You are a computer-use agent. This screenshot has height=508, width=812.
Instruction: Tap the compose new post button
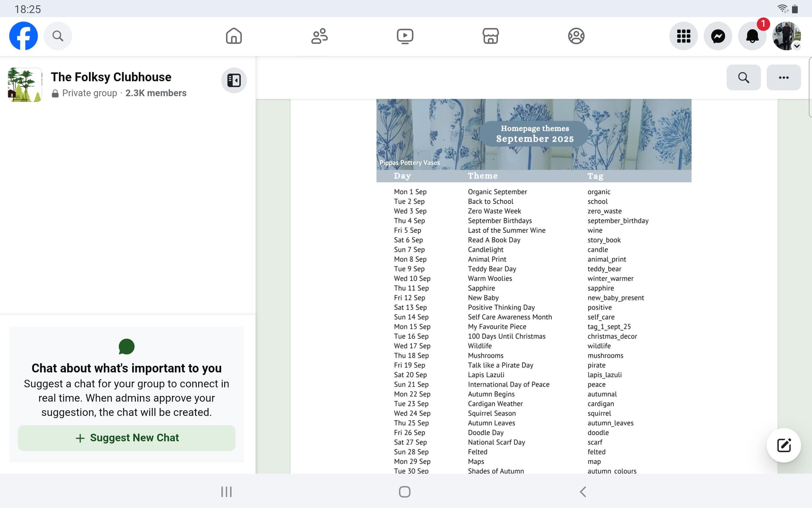pyautogui.click(x=783, y=445)
